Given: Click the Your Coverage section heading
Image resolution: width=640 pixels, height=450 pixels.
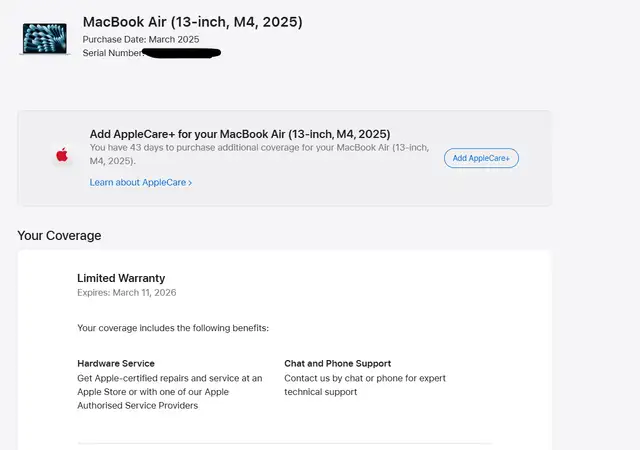Looking at the screenshot, I should click(x=59, y=236).
